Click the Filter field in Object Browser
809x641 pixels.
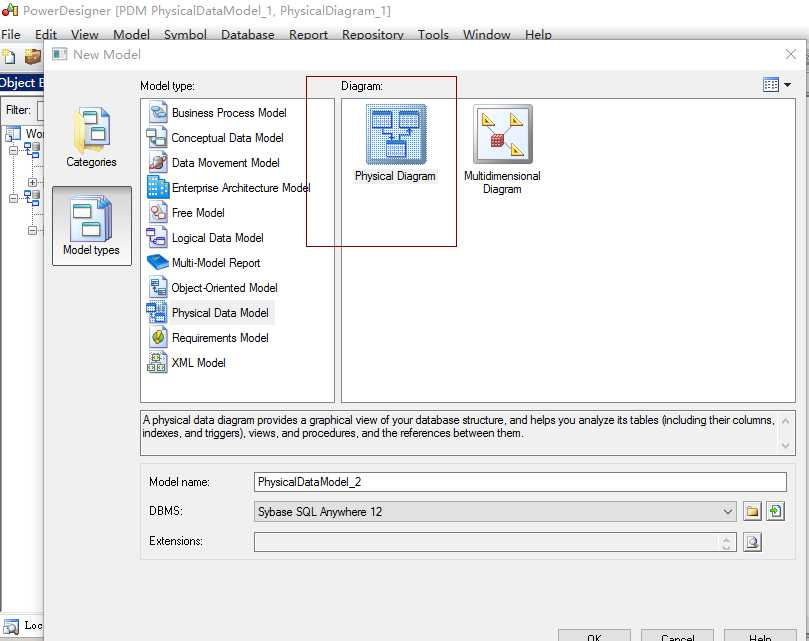click(x=40, y=110)
